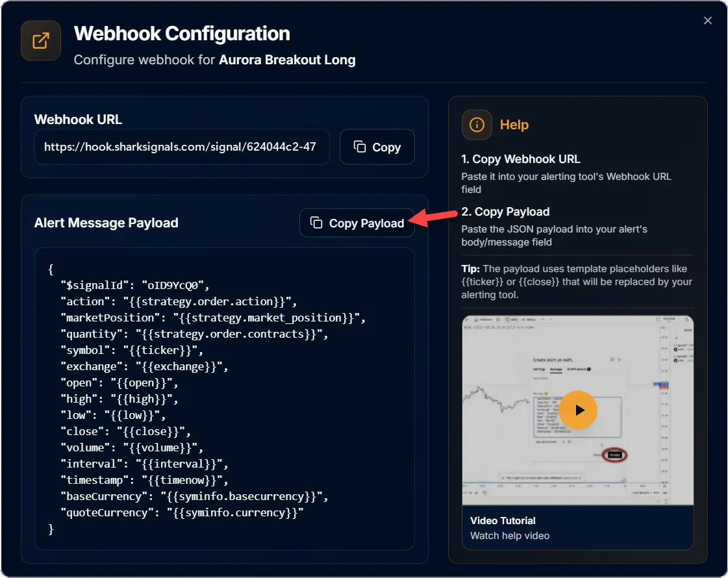Click the quoteCurrency line in payload
Viewport: 728px width, 578px height.
click(x=182, y=512)
